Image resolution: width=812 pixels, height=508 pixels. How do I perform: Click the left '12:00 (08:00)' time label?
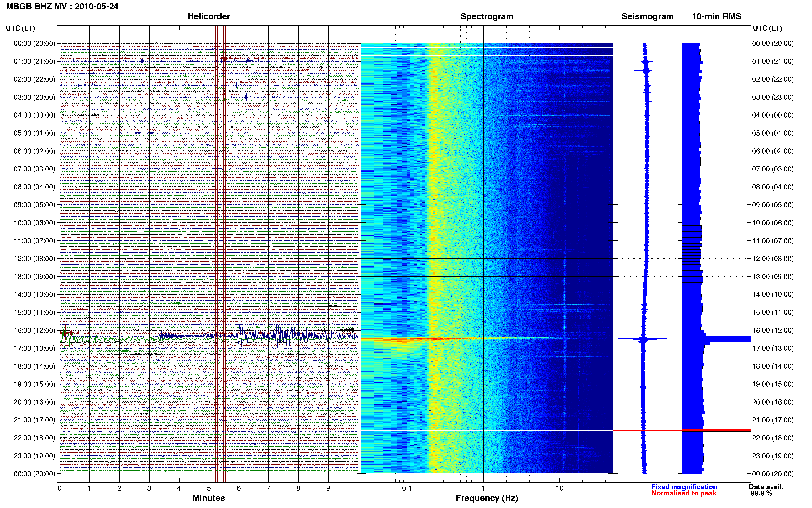click(34, 259)
